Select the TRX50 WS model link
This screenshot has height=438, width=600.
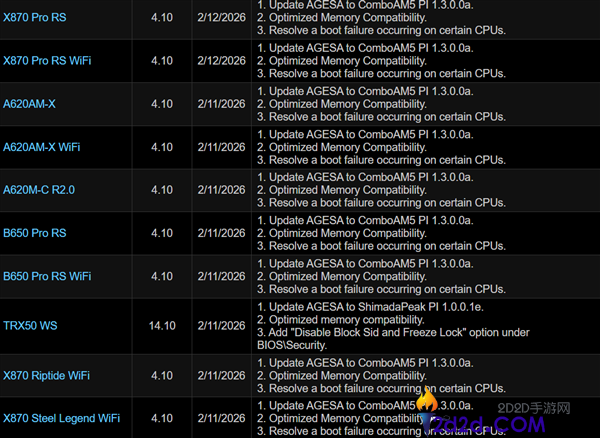point(32,325)
